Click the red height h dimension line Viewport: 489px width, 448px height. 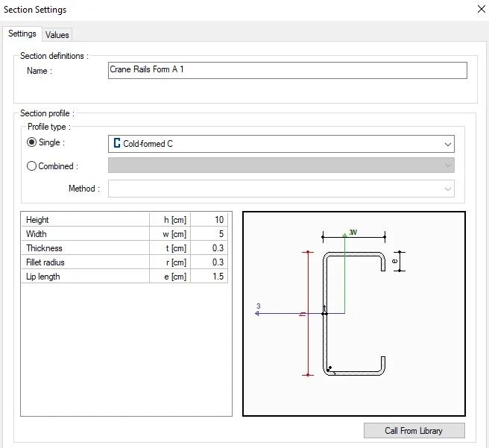pos(308,313)
